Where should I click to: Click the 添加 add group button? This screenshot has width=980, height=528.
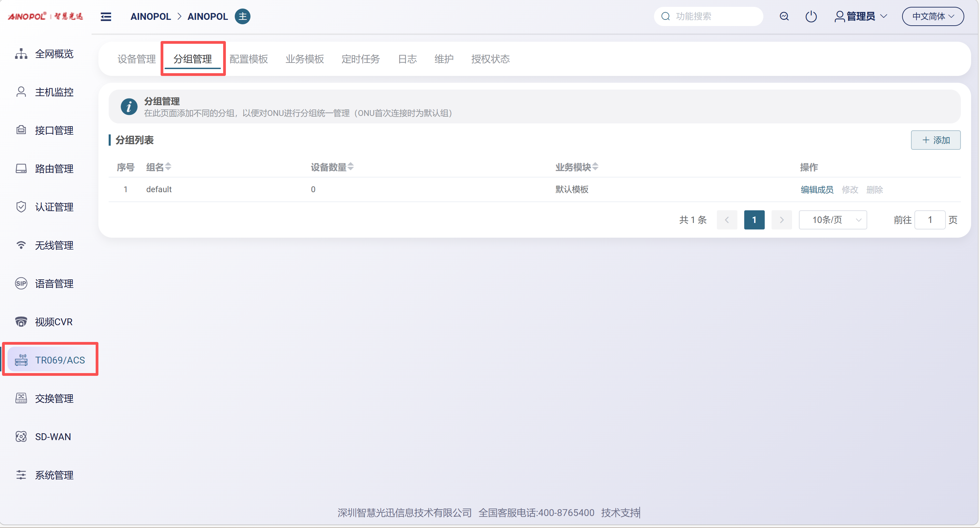click(935, 140)
